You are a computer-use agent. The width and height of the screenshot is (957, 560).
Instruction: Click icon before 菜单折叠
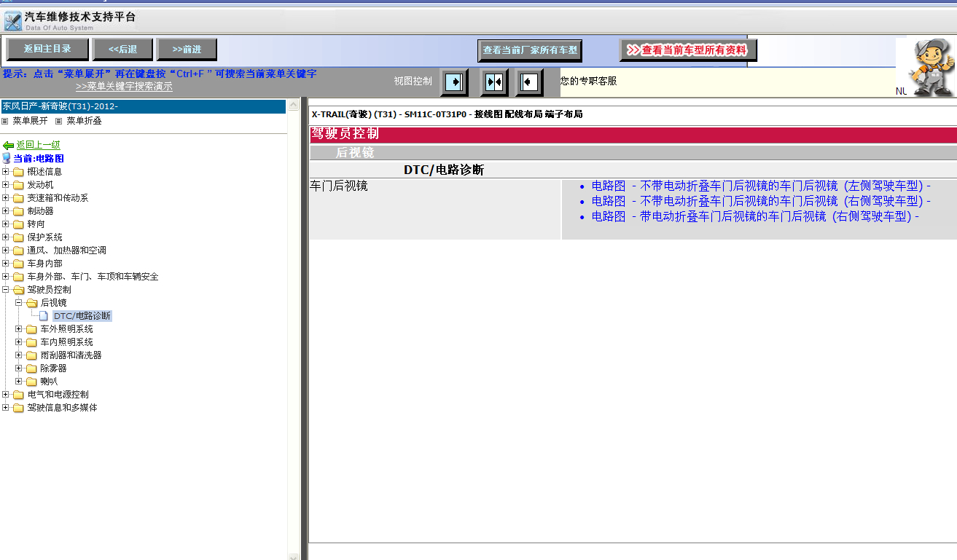59,121
